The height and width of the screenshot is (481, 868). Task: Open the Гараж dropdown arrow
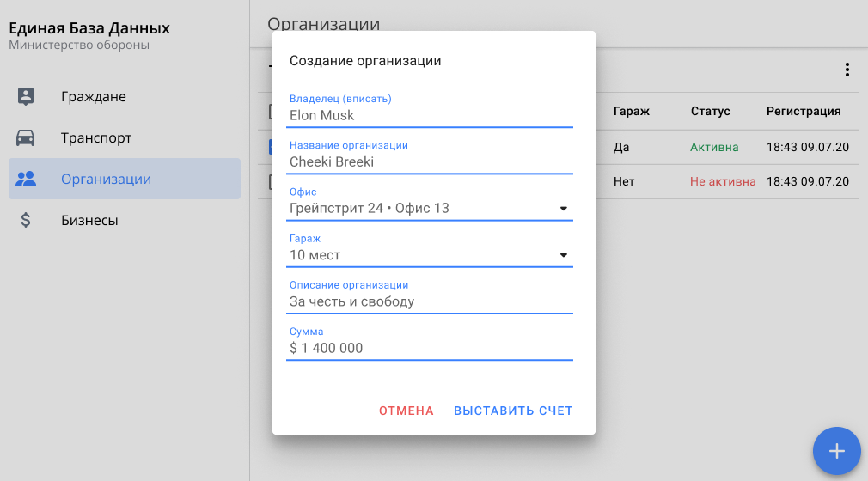(x=564, y=255)
